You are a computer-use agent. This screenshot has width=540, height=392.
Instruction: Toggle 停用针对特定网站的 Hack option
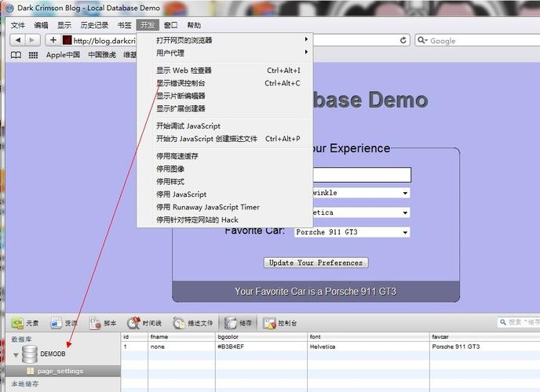coord(225,220)
